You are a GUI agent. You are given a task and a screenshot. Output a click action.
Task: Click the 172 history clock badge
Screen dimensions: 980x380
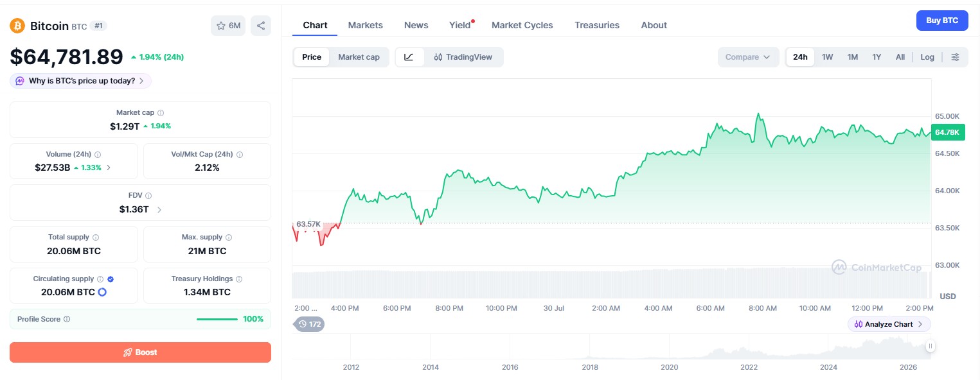(309, 324)
